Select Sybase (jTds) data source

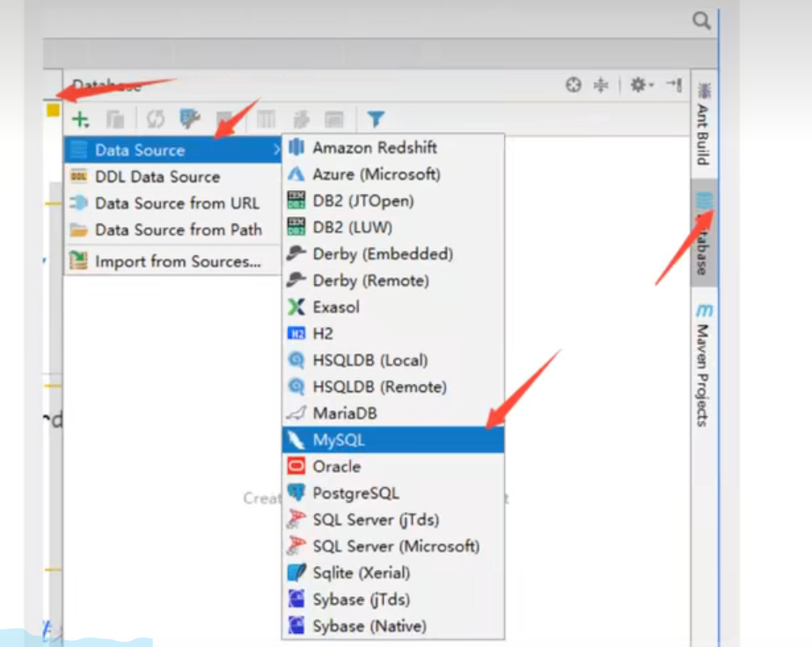pos(393,600)
